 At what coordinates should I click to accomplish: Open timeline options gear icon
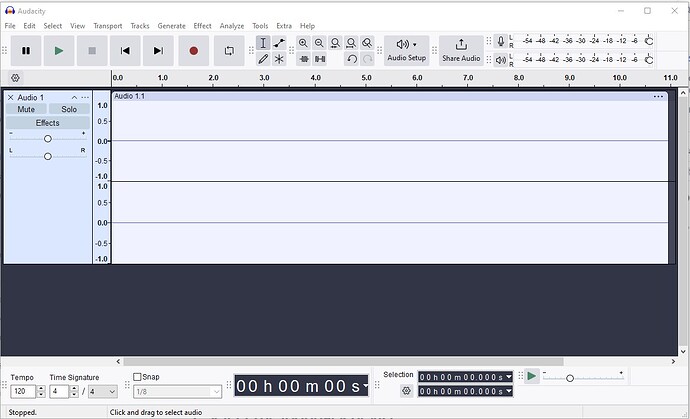point(15,78)
